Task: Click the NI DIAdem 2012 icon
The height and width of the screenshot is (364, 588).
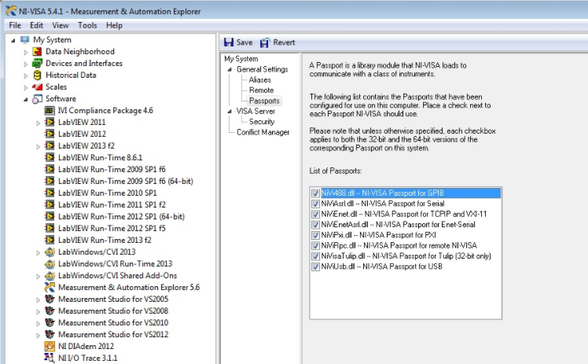Action: [50, 346]
